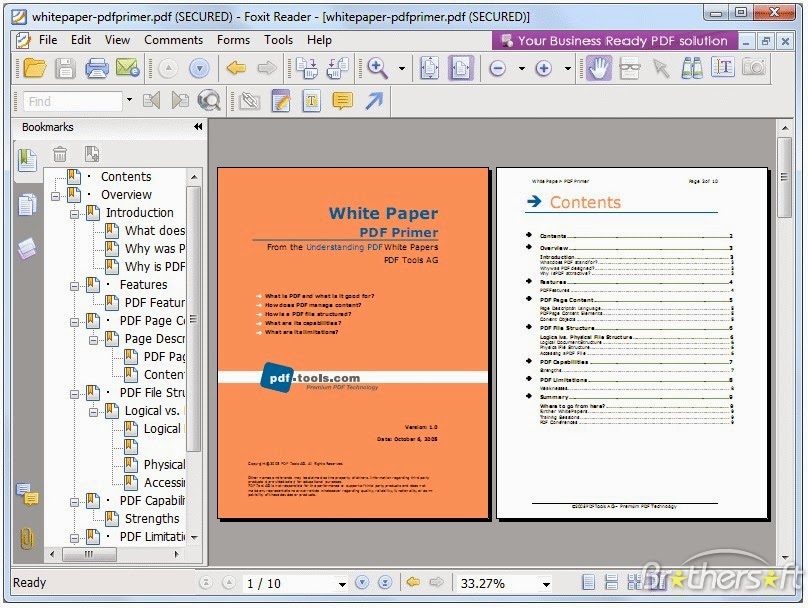Screen dimensions: 808x608
Task: Open the View menu
Action: pyautogui.click(x=117, y=40)
